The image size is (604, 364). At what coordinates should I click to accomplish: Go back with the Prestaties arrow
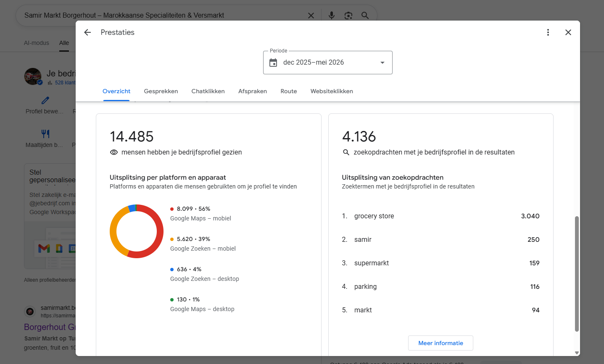(87, 32)
